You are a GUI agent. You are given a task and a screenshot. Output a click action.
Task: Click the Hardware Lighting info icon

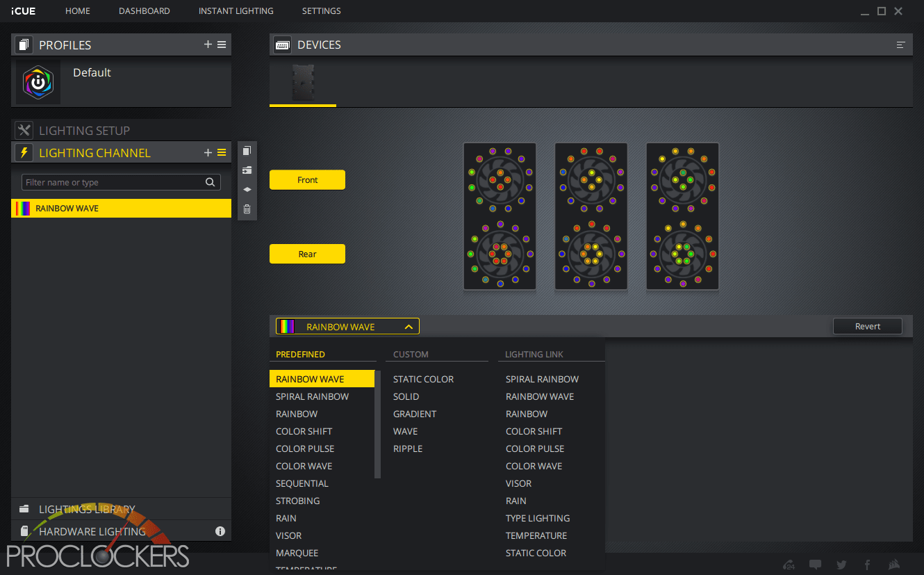(x=220, y=531)
